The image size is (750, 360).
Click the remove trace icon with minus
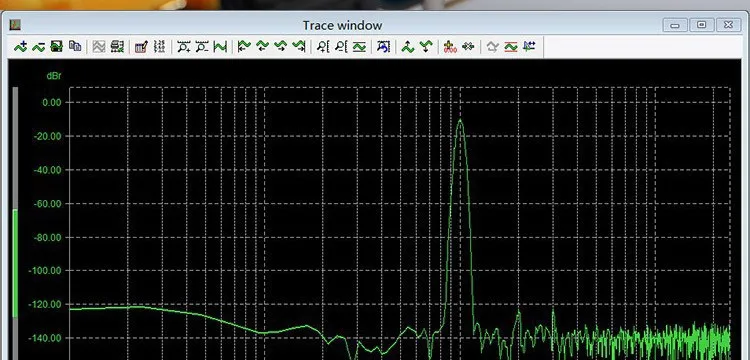pyautogui.click(x=39, y=46)
